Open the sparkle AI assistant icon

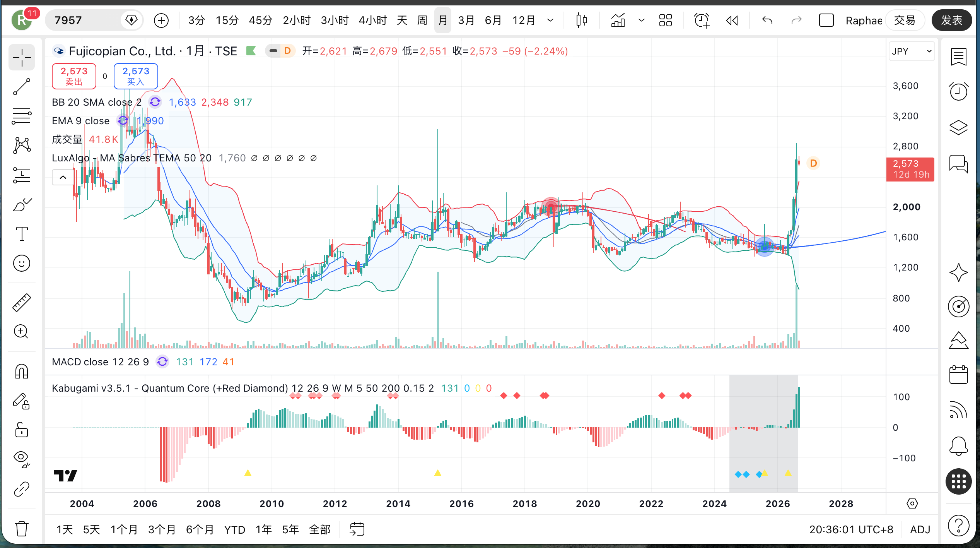click(959, 272)
